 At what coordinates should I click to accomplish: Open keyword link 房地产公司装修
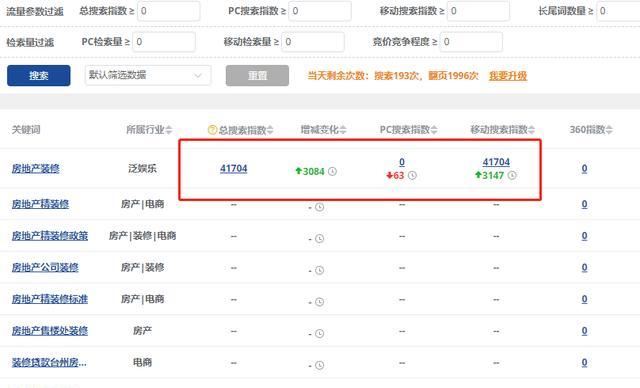[45, 268]
